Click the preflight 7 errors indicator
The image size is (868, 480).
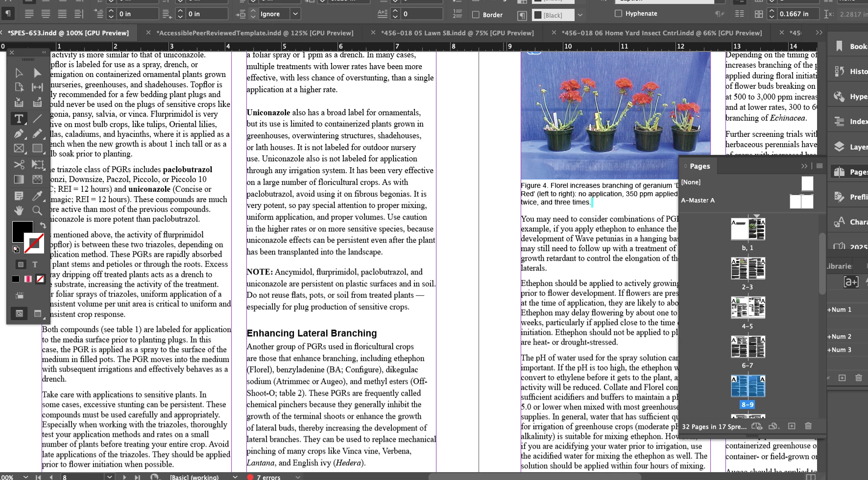264,477
